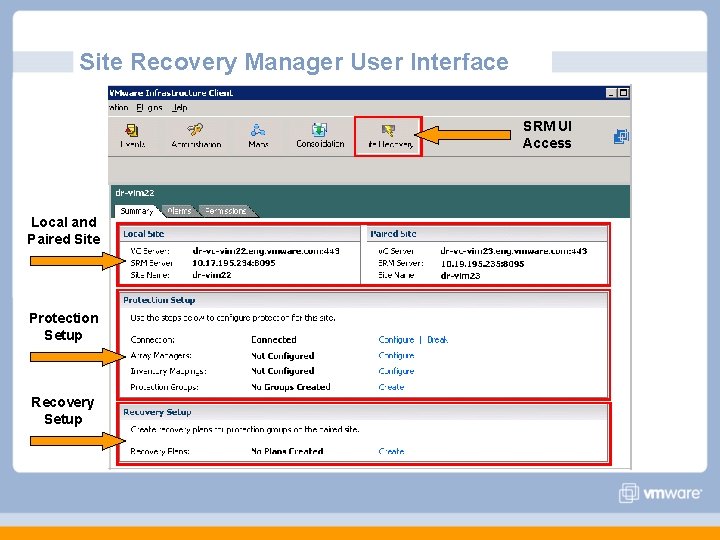This screenshot has width=720, height=540.
Task: Click Configure link for Inventory Mappings
Action: pos(396,371)
